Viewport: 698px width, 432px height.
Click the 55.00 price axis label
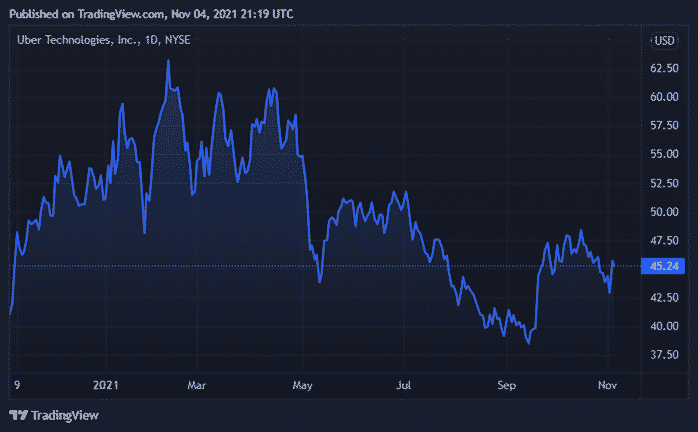(x=664, y=154)
